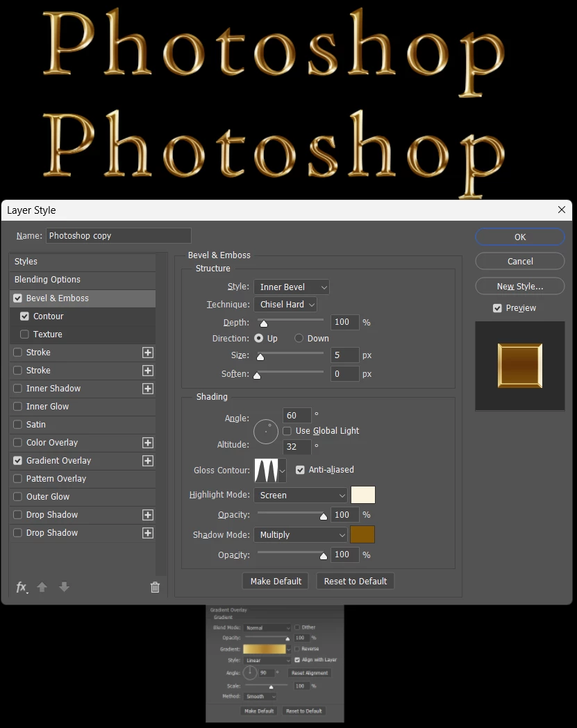Click the Cancel button

(x=520, y=262)
